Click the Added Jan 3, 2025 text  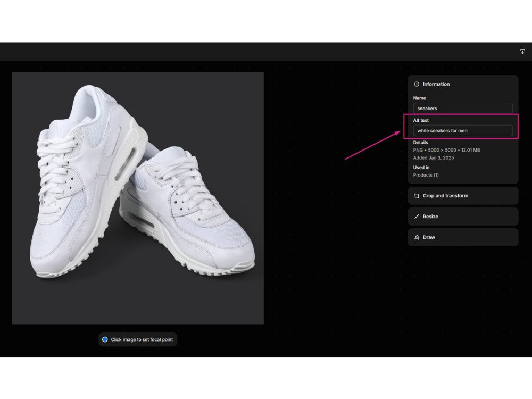pos(433,158)
